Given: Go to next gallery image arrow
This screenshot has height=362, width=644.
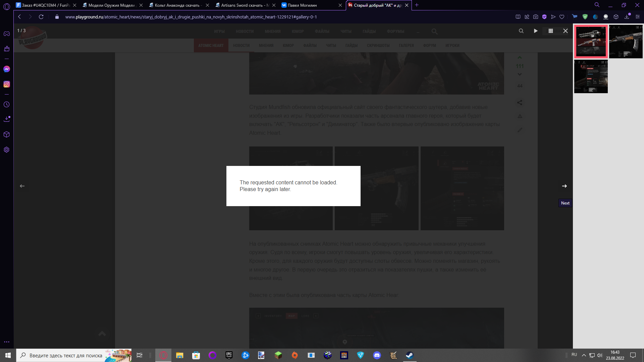Looking at the screenshot, I should tap(565, 186).
